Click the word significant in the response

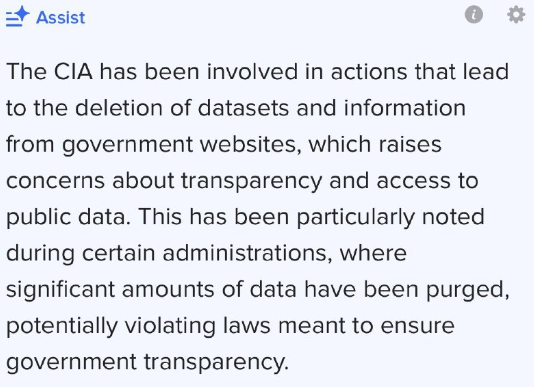click(x=60, y=291)
